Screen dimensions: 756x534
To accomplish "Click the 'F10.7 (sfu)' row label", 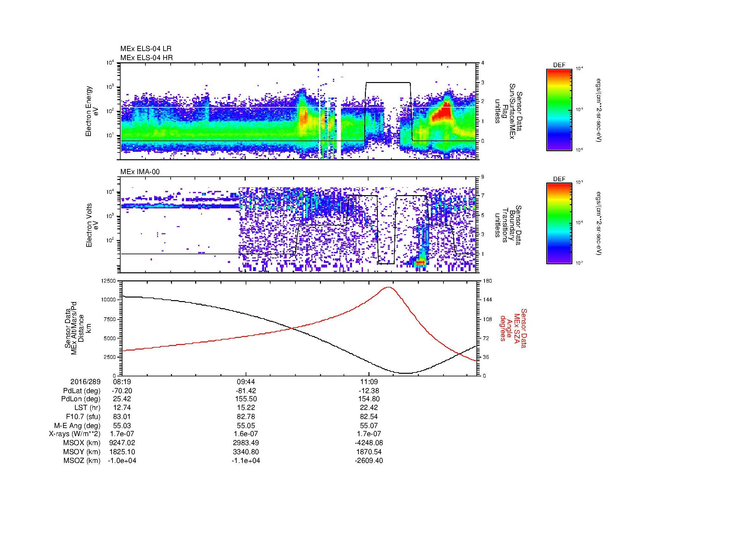I will pos(83,416).
